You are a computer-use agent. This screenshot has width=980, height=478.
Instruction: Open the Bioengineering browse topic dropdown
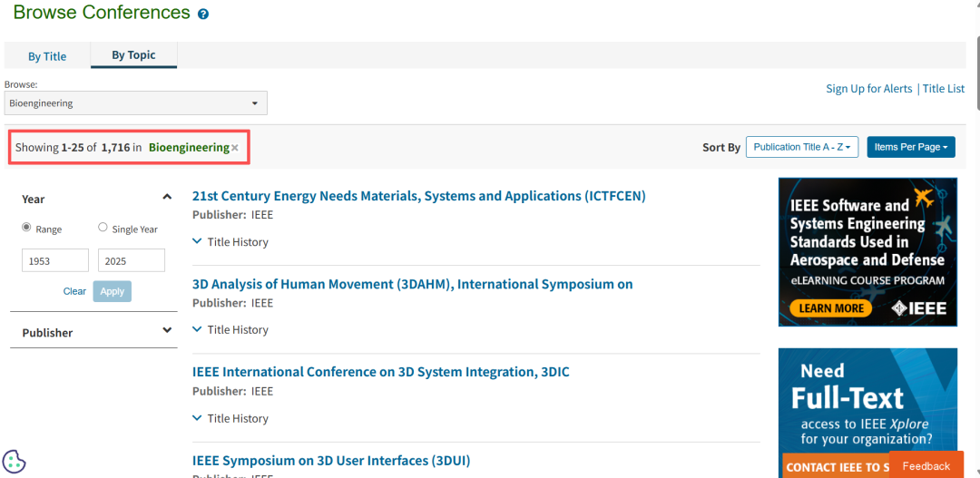pos(136,103)
